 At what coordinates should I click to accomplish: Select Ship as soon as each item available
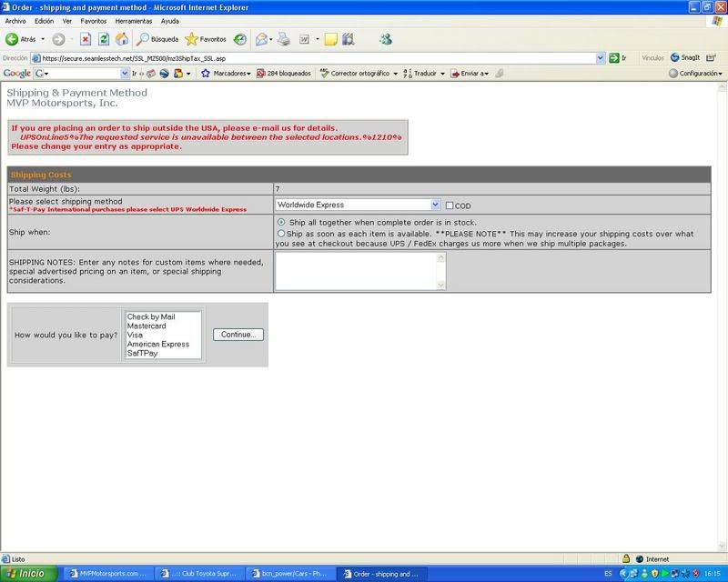(x=281, y=234)
